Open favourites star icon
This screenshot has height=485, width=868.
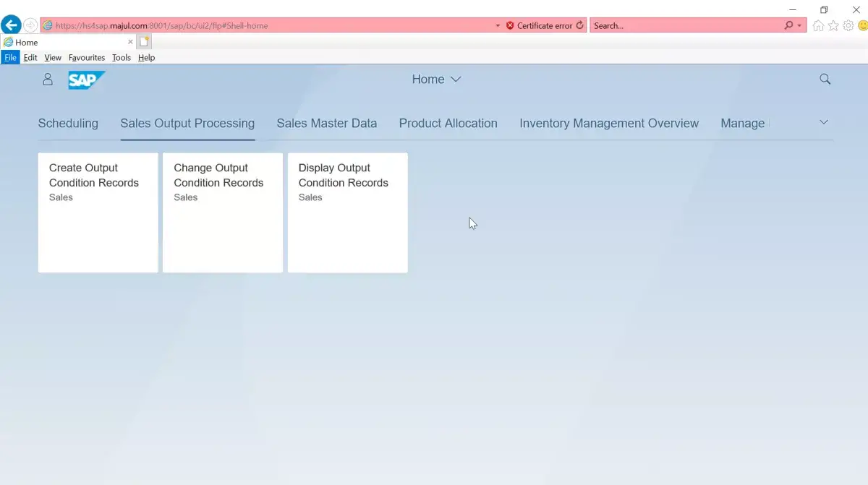point(833,25)
